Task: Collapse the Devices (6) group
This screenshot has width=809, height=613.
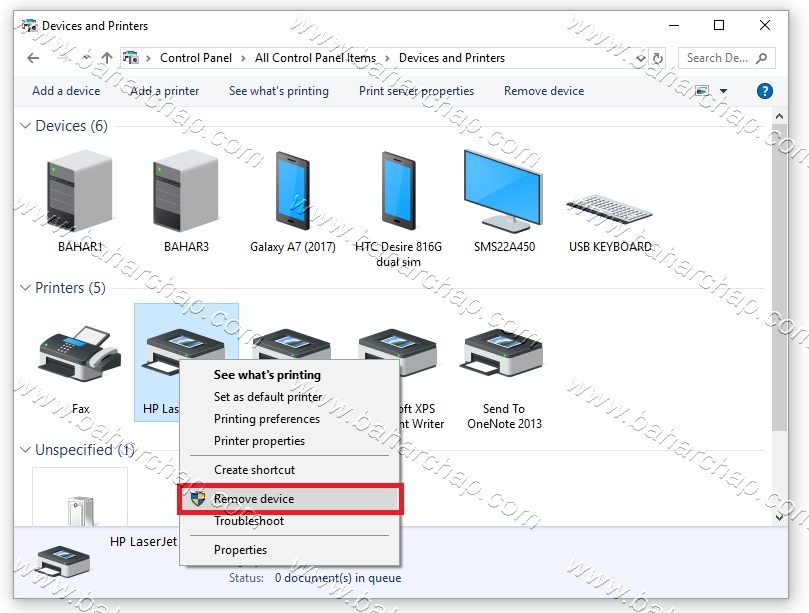Action: pos(25,125)
